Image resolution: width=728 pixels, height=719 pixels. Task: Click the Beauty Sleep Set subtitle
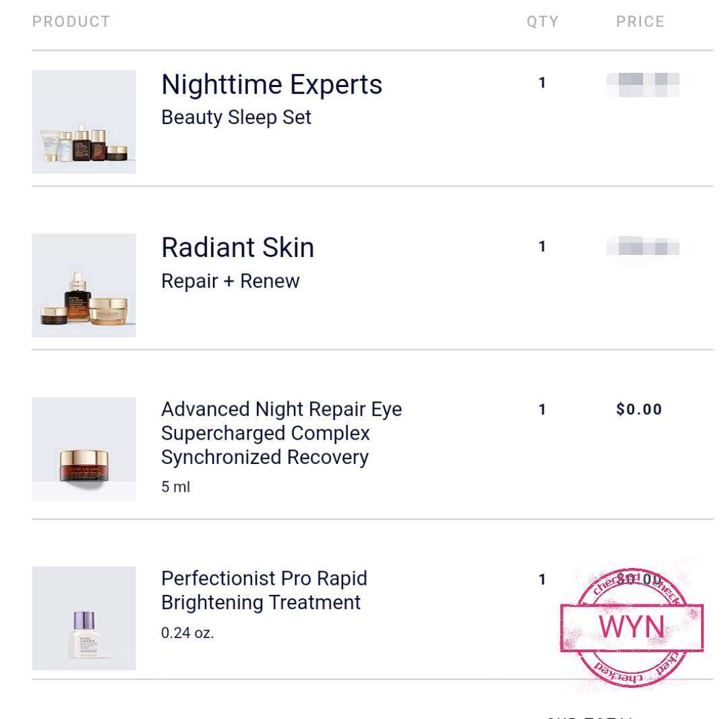pos(236,117)
